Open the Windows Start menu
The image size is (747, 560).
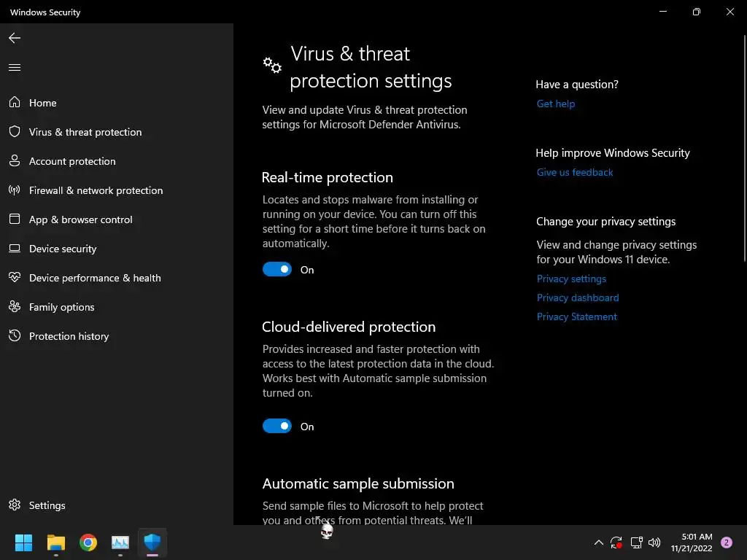pyautogui.click(x=23, y=542)
